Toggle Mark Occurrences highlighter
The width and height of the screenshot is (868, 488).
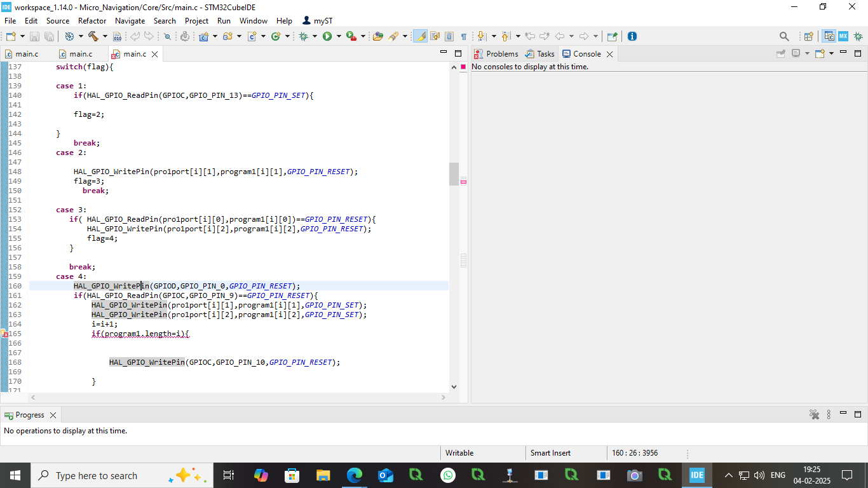(x=420, y=36)
